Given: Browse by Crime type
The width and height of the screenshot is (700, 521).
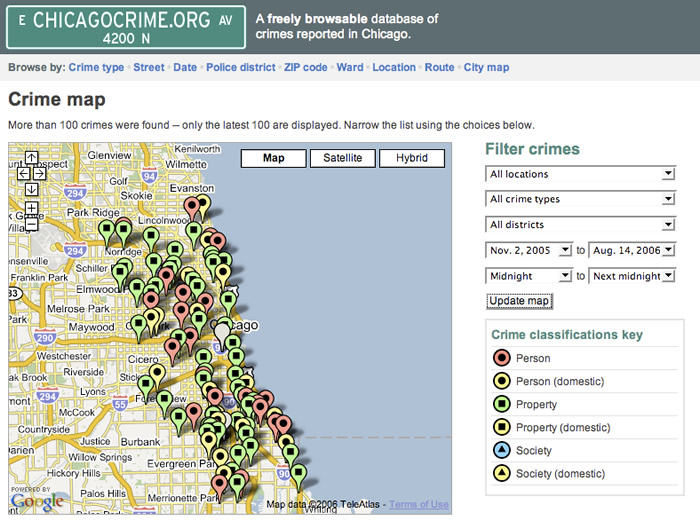Looking at the screenshot, I should tap(96, 67).
